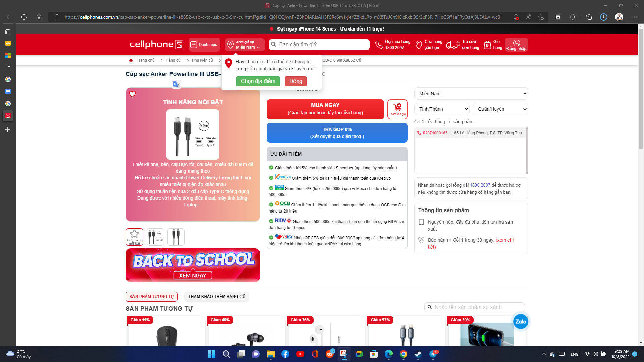The image size is (644, 362).
Task: Open the Giảm 11% mouse product card
Action: pos(166,331)
